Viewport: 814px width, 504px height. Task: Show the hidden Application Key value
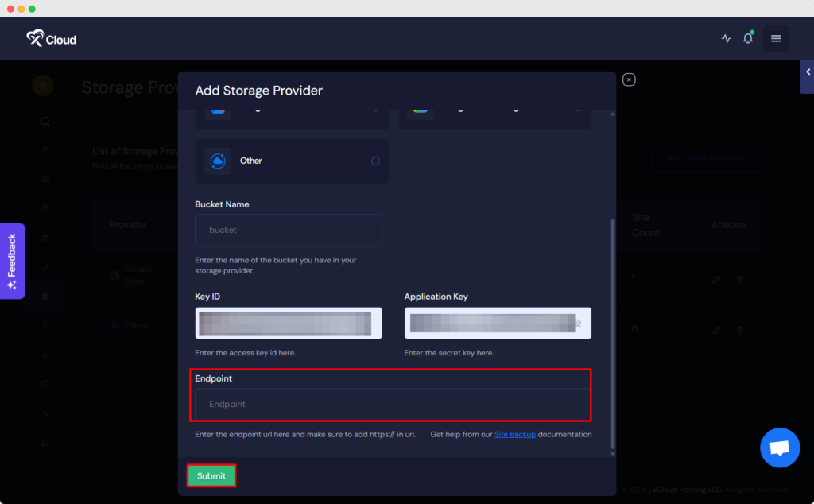[x=578, y=324]
